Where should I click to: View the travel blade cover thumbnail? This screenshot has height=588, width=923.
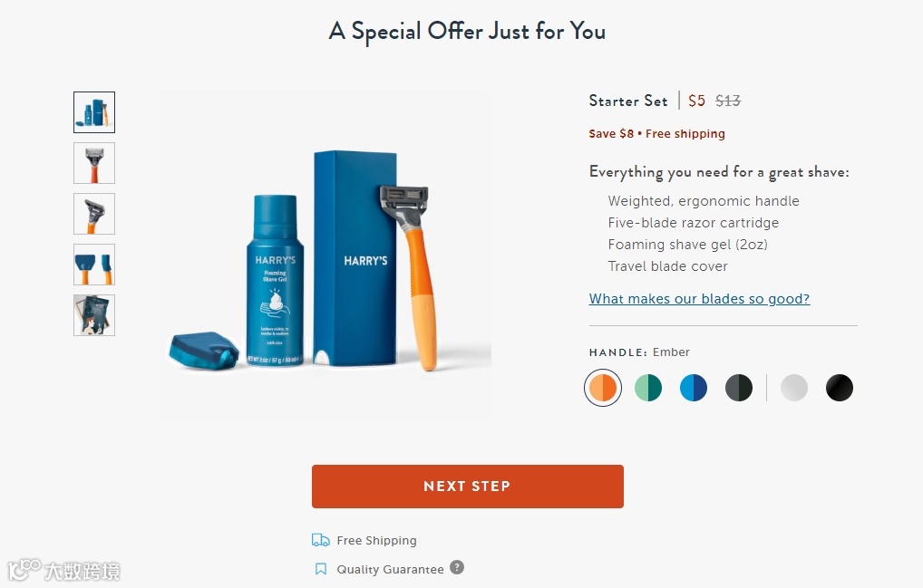tap(94, 265)
